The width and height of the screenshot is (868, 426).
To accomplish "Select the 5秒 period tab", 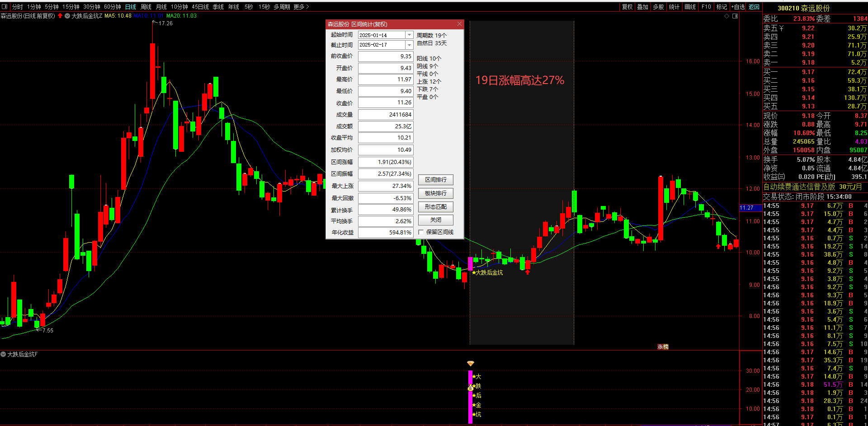I will 249,7.
